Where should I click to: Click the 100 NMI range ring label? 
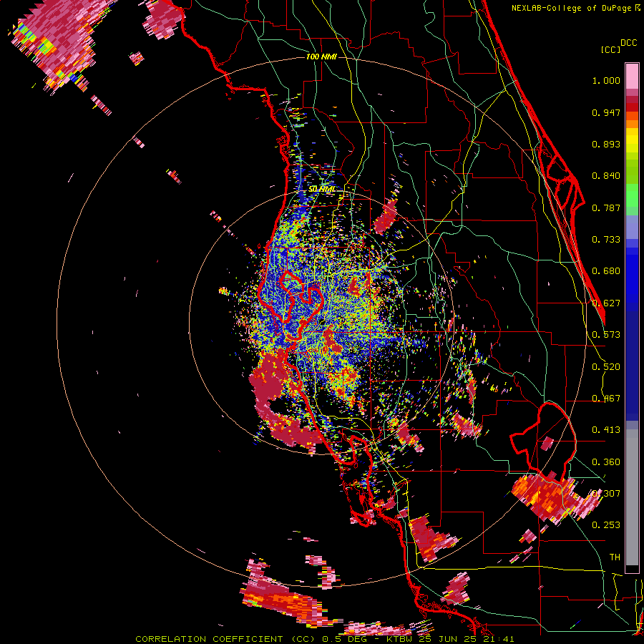pos(321,57)
